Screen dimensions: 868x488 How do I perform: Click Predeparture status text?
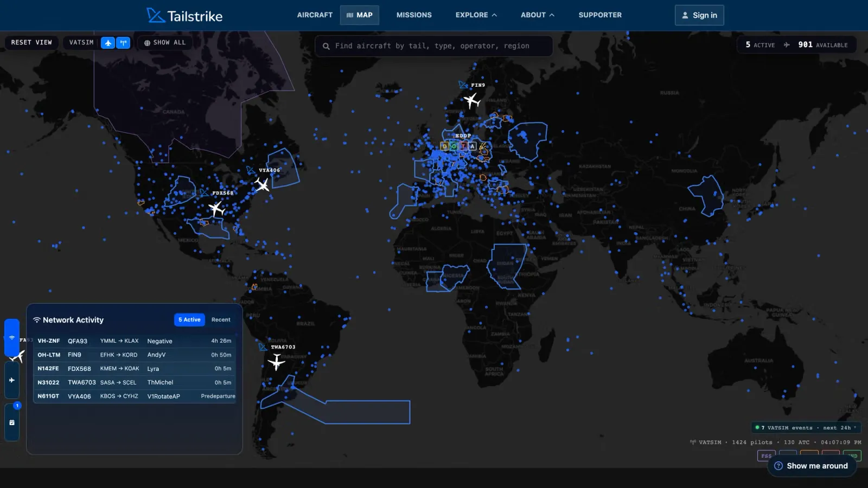218,396
